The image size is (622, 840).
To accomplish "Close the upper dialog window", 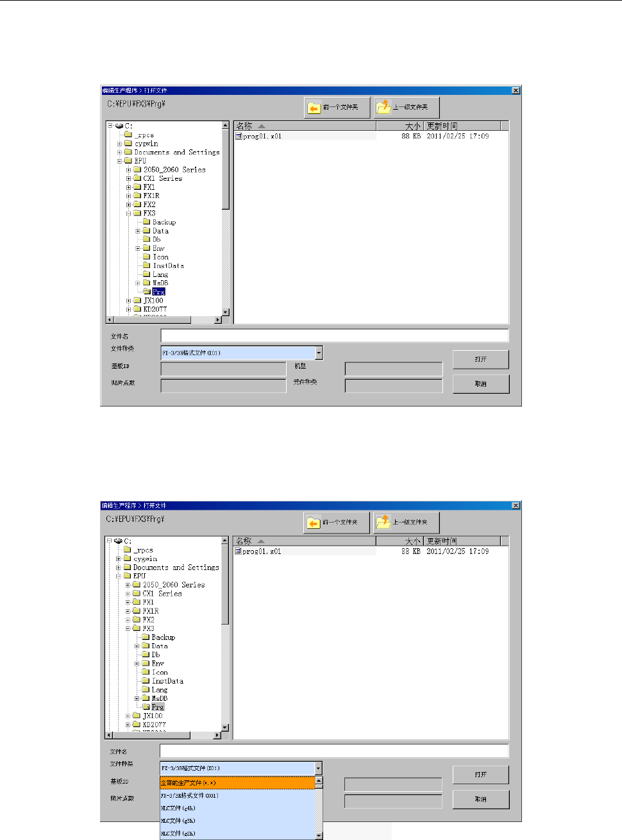I will tap(516, 90).
